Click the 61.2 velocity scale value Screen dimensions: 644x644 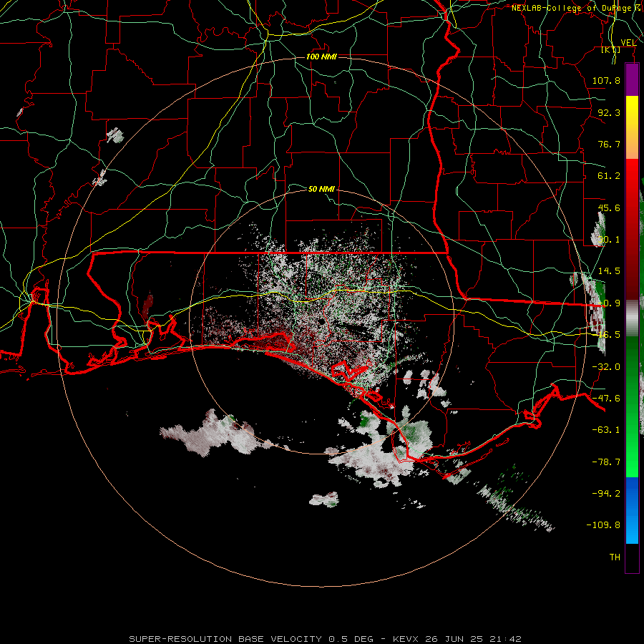pos(609,176)
